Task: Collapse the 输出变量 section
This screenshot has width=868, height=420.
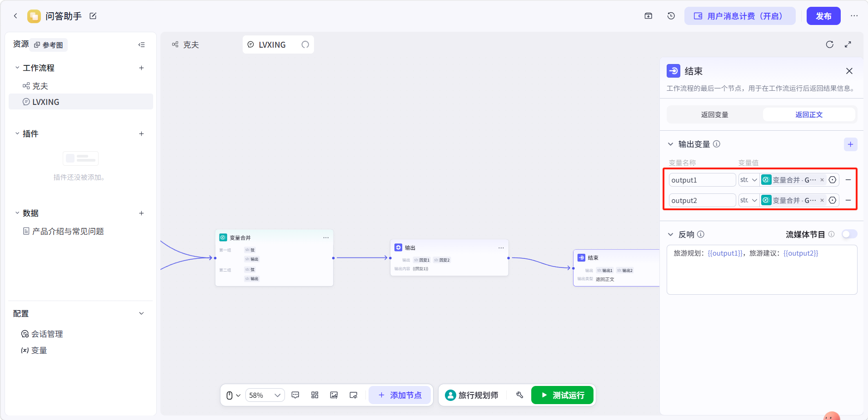Action: pos(670,144)
